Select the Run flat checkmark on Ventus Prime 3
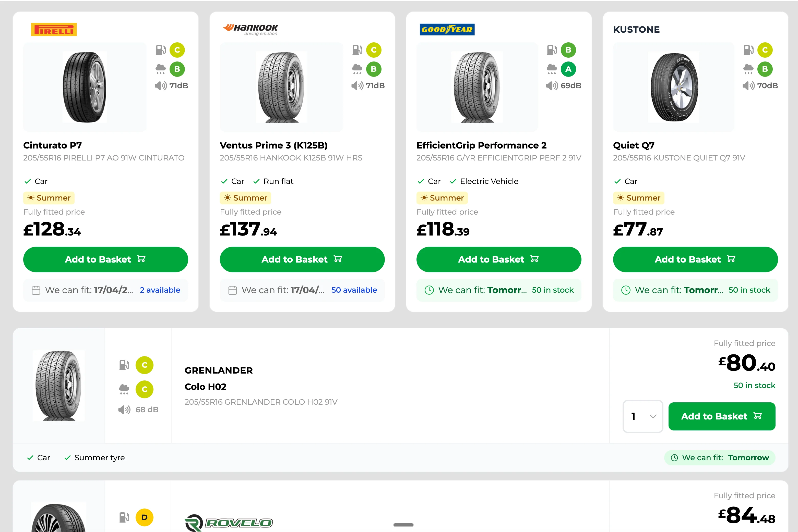798x532 pixels. coord(257,181)
